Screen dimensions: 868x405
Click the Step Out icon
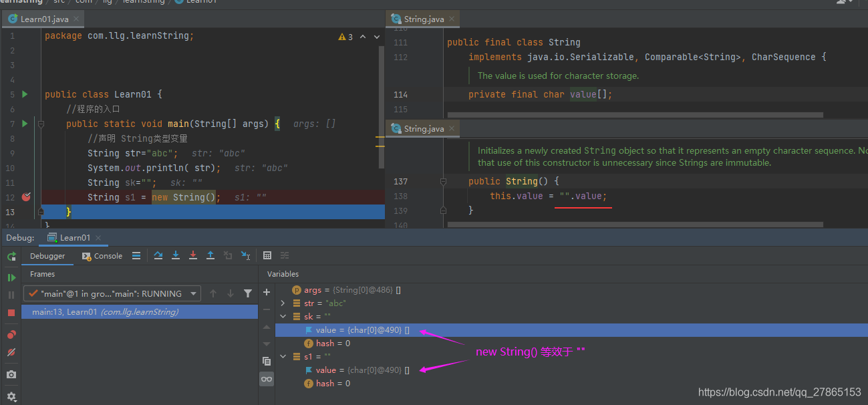click(210, 255)
